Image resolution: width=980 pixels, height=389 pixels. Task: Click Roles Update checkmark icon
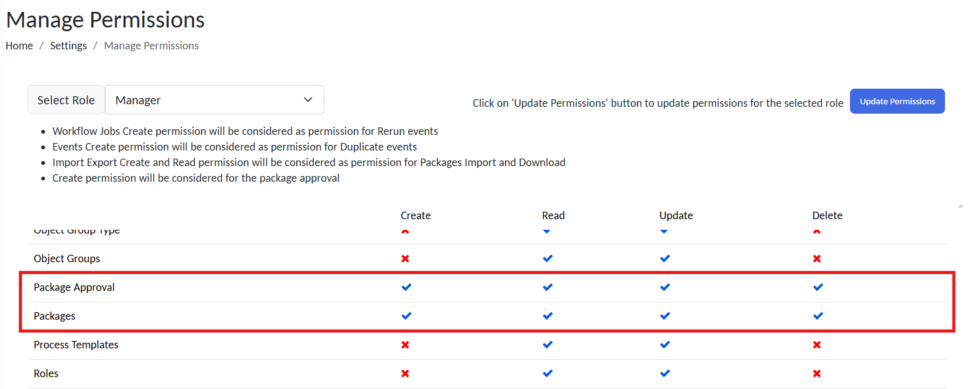pyautogui.click(x=665, y=373)
